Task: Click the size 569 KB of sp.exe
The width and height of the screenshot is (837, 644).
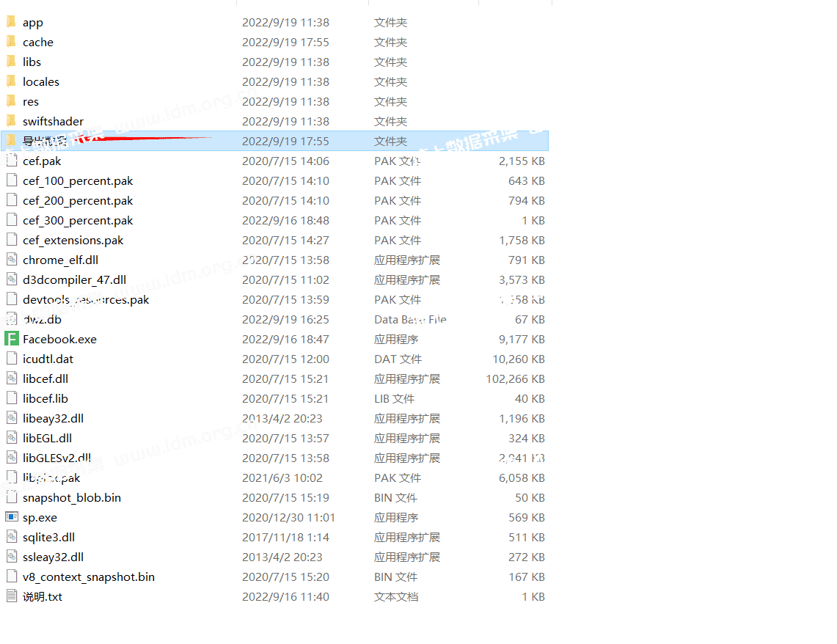Action: tap(526, 518)
